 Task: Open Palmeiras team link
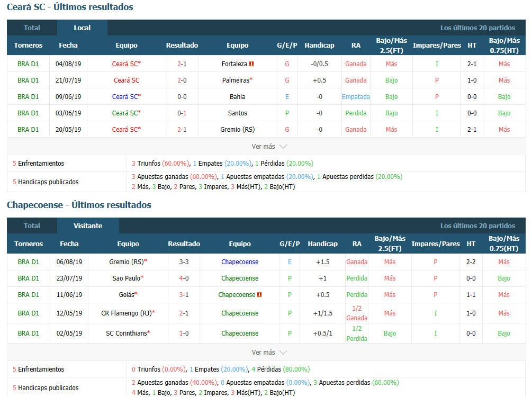[236, 80]
